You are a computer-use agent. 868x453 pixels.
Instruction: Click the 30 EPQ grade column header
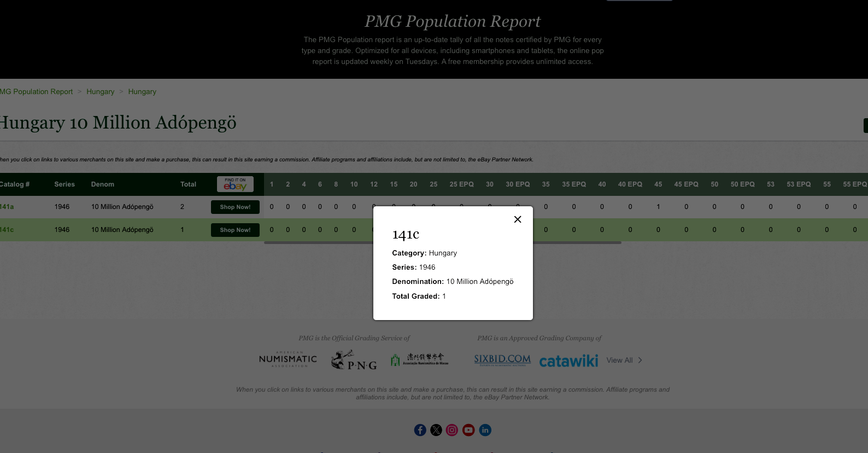coord(518,184)
